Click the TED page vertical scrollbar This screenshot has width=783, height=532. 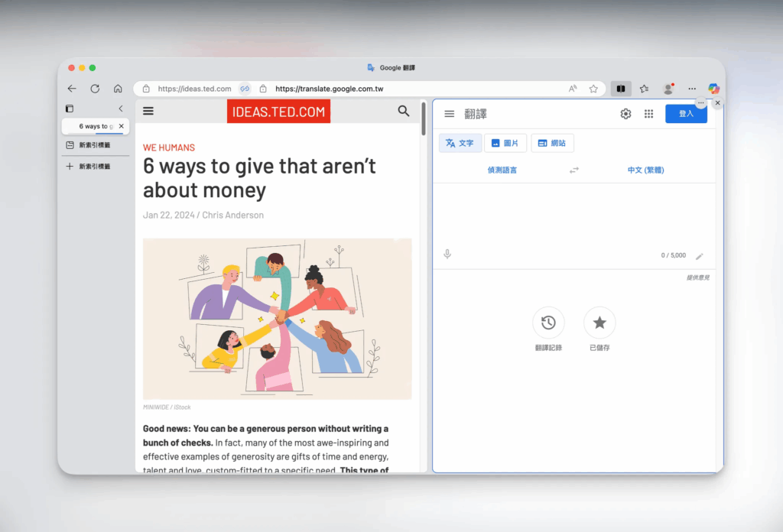424,118
